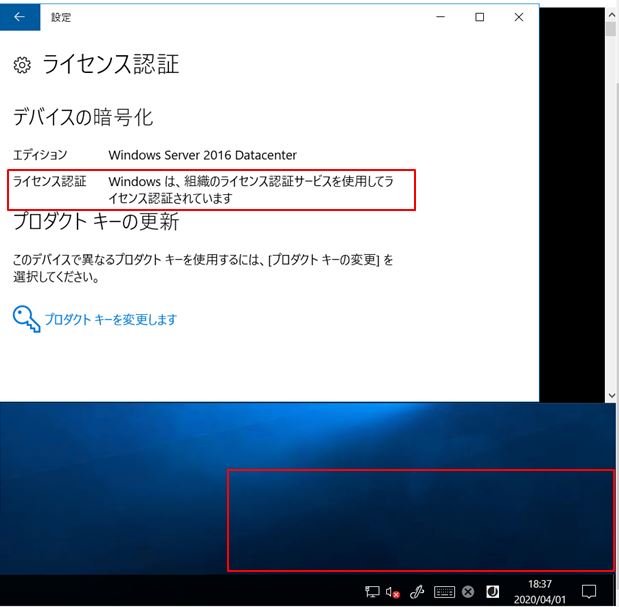Click the vertical scrollbar thumb at right edge
Screen dimensions: 619x607
click(x=611, y=28)
